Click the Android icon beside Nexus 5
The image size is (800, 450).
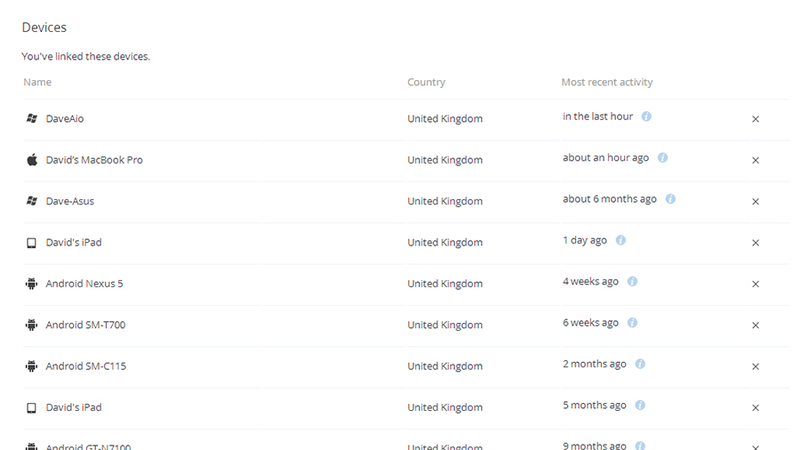tap(32, 284)
